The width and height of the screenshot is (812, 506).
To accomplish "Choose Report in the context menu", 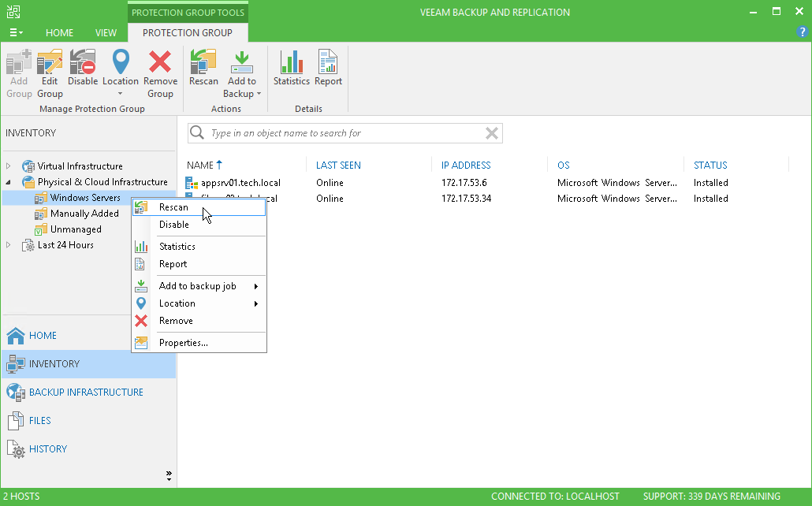I will 199,264.
